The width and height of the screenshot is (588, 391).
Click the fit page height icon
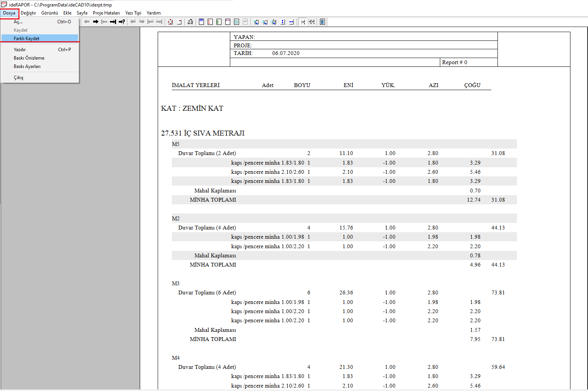point(283,22)
